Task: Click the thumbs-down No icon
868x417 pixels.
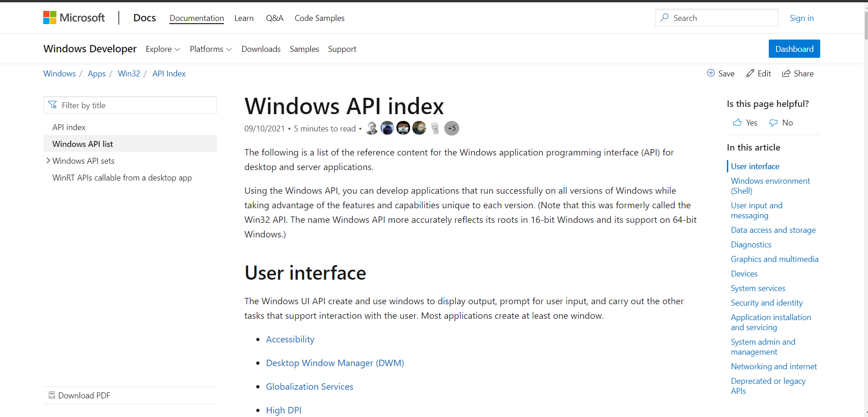Action: pyautogui.click(x=773, y=123)
